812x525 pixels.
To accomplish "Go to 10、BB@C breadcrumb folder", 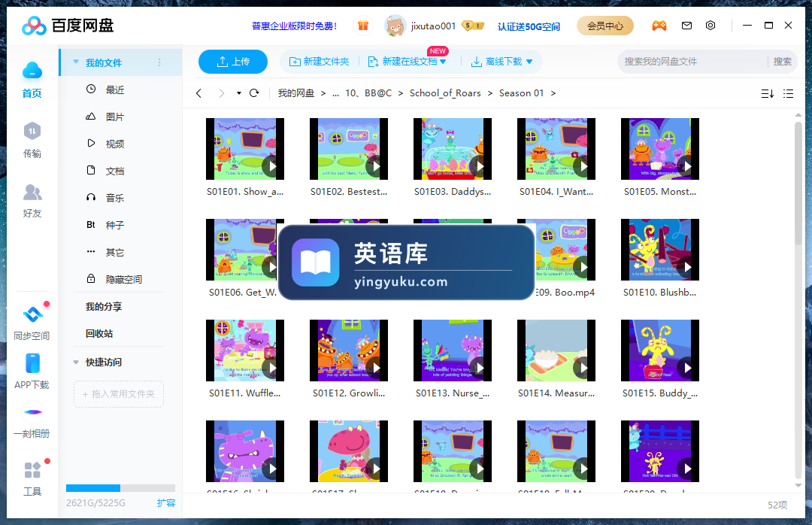I will (368, 93).
